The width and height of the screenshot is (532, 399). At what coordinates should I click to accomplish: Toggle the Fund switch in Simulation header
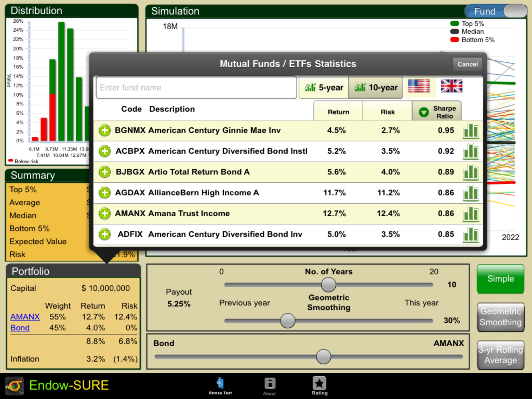point(496,11)
